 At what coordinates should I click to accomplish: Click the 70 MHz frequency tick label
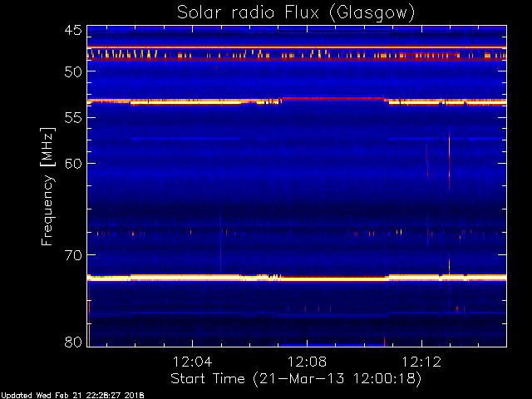73,255
